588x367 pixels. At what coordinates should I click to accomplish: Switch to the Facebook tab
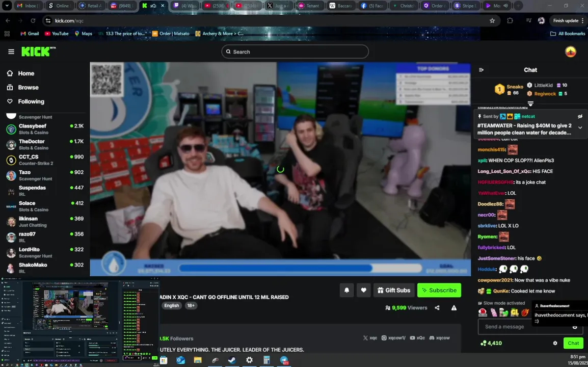point(372,6)
